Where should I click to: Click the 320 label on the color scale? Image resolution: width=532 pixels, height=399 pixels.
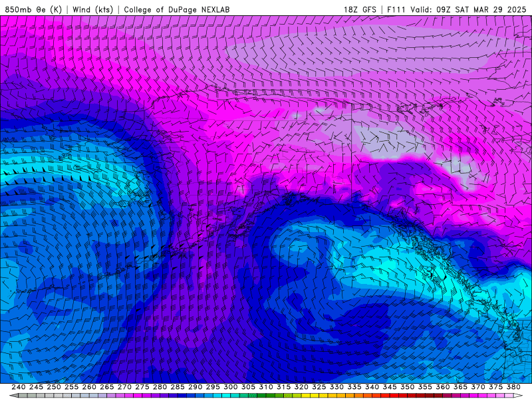[x=301, y=387]
